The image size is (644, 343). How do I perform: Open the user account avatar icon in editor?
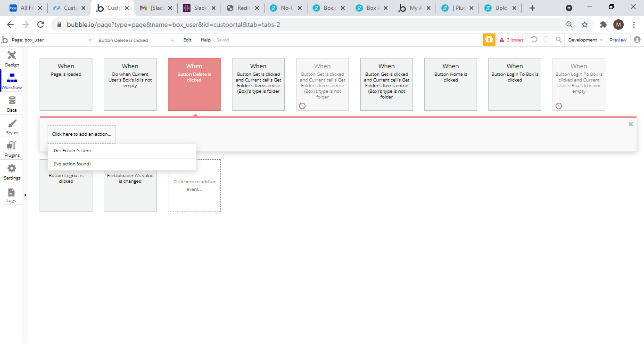pos(637,40)
